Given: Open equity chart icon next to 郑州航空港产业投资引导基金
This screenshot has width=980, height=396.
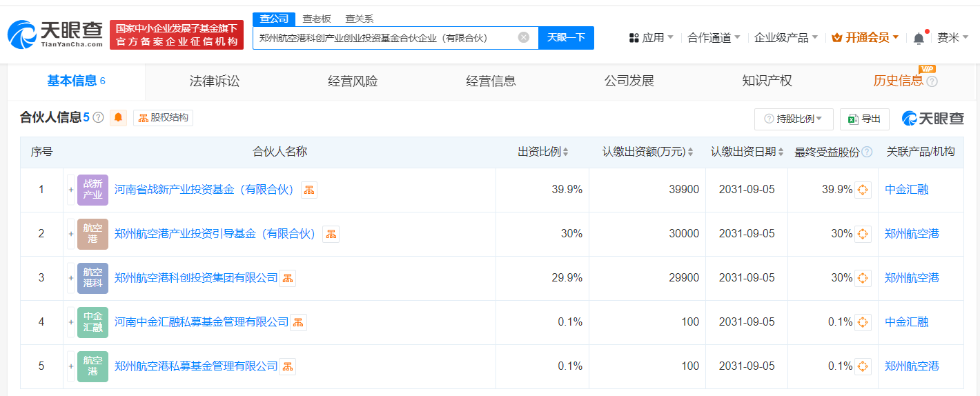Looking at the screenshot, I should [x=331, y=234].
